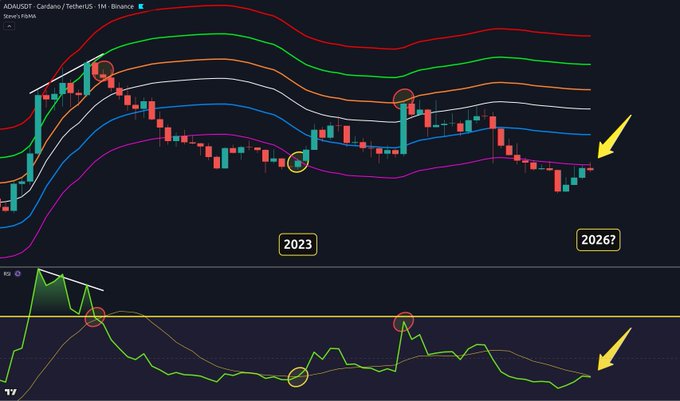Open the TradingView logo in the corner
The height and width of the screenshot is (401, 680).
11,392
